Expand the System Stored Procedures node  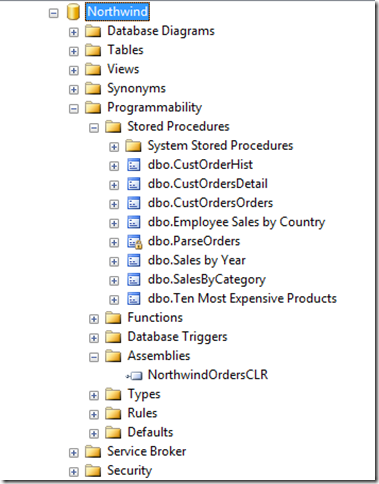114,147
